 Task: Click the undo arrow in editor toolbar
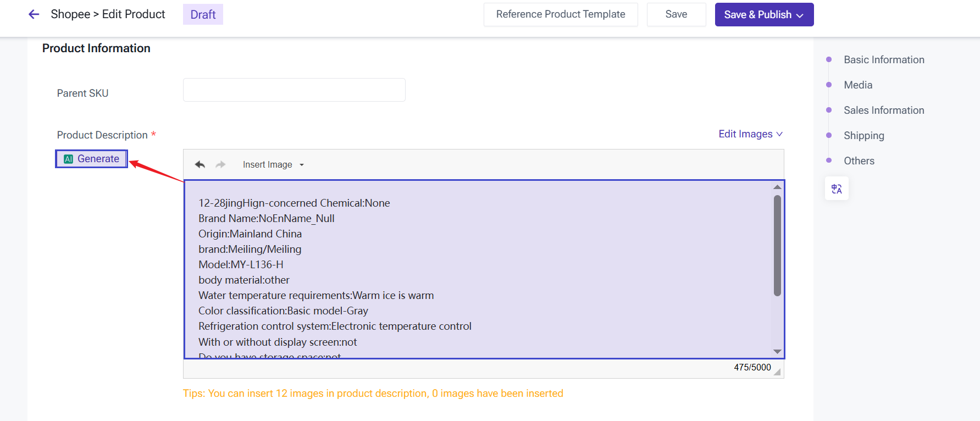(200, 164)
